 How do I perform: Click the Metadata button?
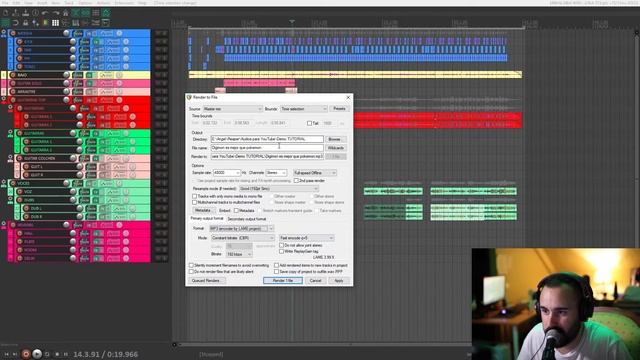pyautogui.click(x=203, y=211)
